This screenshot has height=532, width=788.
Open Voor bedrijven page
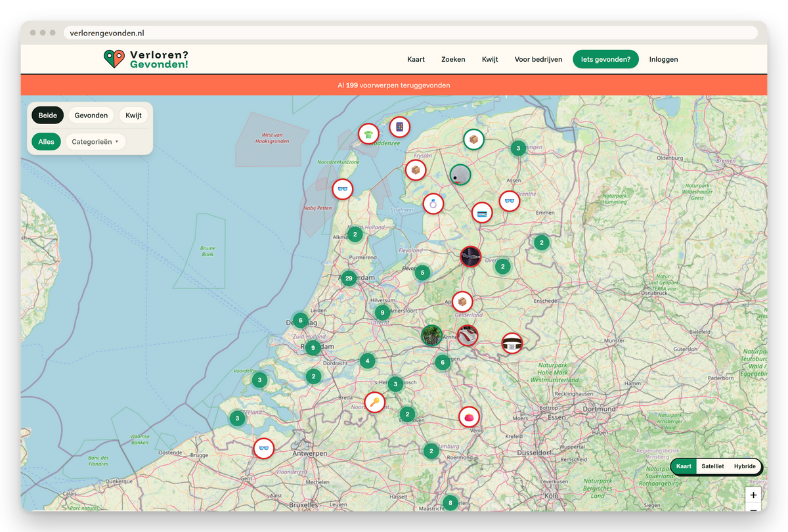pos(538,59)
